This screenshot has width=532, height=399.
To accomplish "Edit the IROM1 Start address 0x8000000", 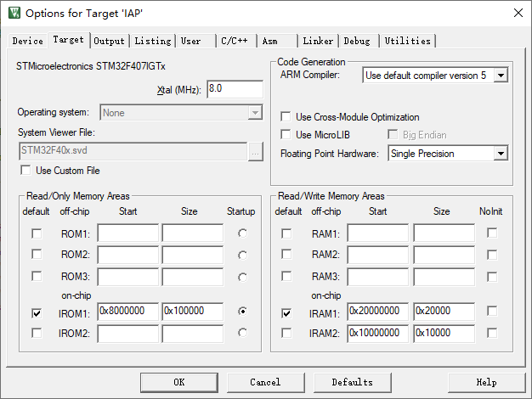I will click(x=128, y=312).
